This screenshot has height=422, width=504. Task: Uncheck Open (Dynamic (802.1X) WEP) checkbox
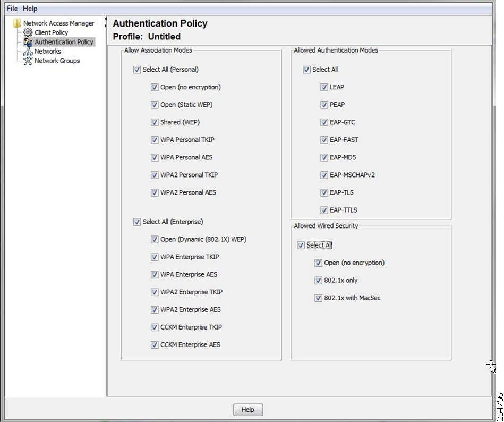[155, 240]
